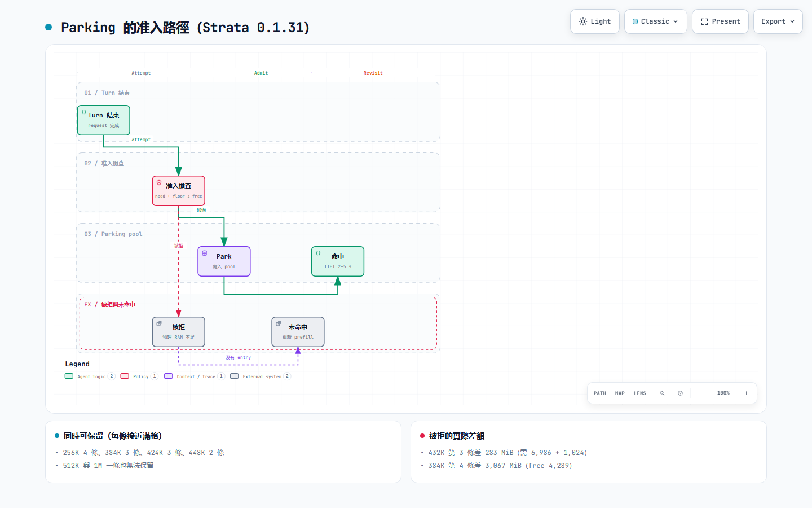The image size is (812, 508).
Task: Enter Present fullscreen mode
Action: [720, 21]
